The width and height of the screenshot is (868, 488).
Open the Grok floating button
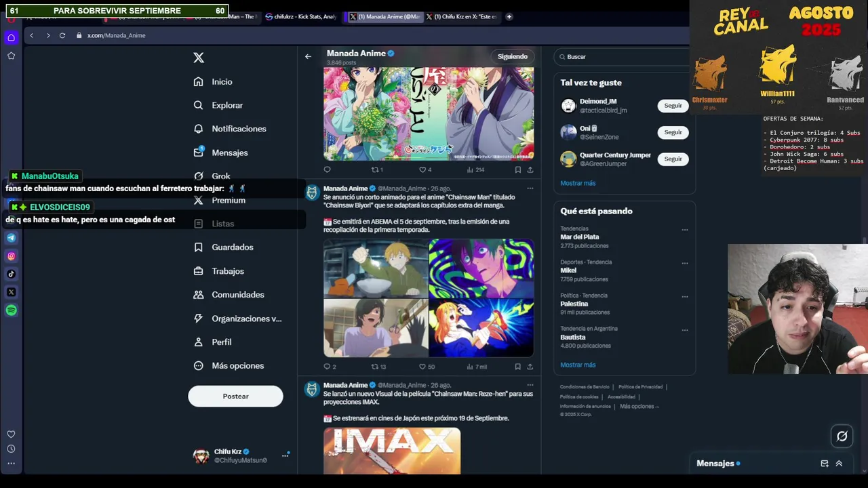click(x=842, y=436)
